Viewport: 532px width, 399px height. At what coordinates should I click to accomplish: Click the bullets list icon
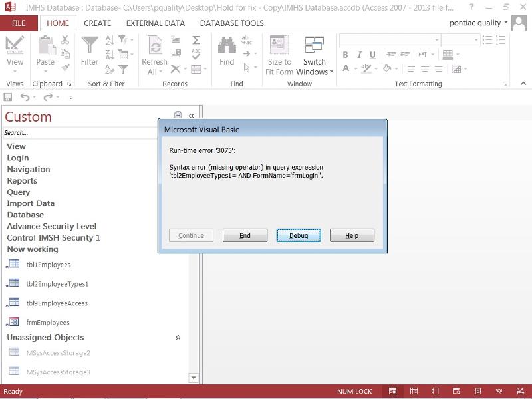(487, 40)
